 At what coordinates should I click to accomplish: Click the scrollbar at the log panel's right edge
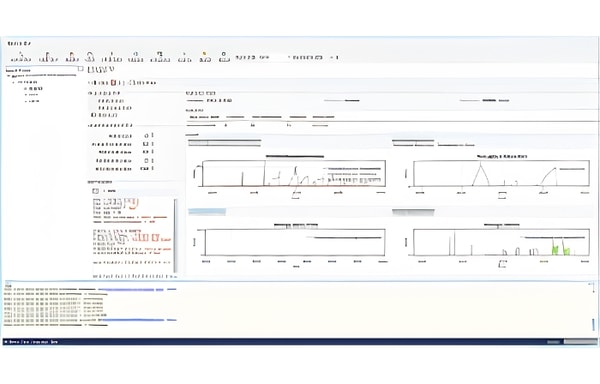pyautogui.click(x=593, y=306)
